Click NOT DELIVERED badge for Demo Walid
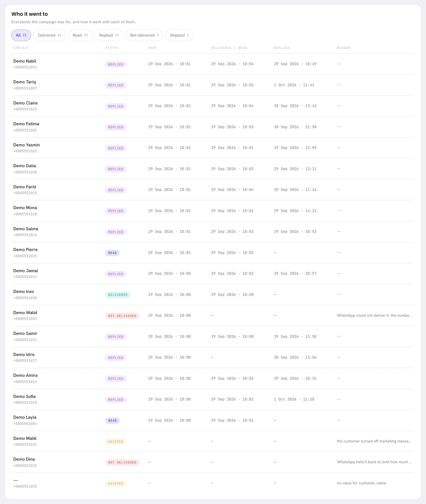The height and width of the screenshot is (504, 426). pos(122,316)
